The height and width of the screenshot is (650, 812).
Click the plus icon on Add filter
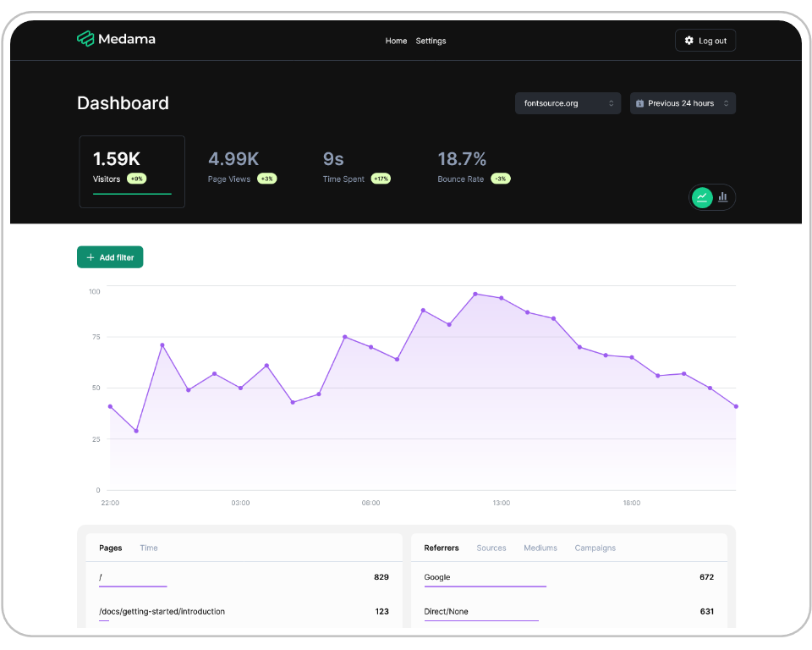click(91, 256)
